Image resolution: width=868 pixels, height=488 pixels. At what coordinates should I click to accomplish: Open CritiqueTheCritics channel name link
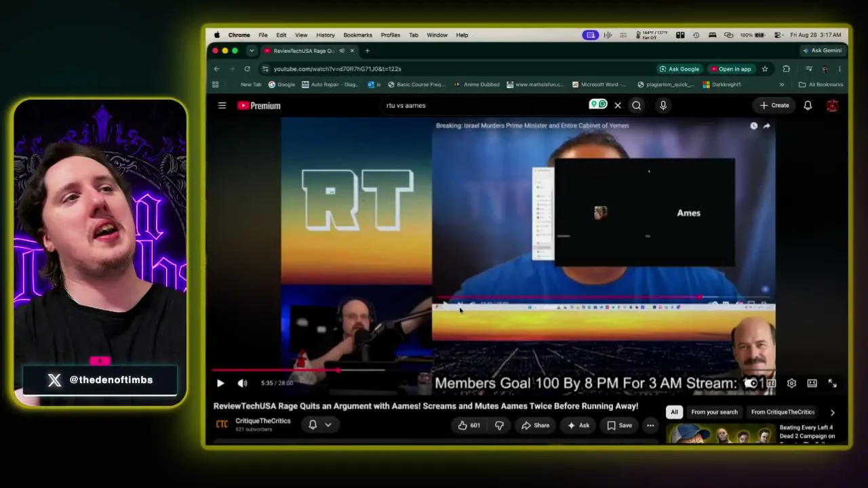pyautogui.click(x=263, y=421)
